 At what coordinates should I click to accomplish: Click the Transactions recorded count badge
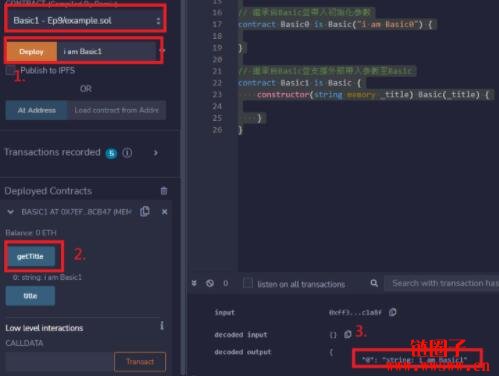(111, 153)
